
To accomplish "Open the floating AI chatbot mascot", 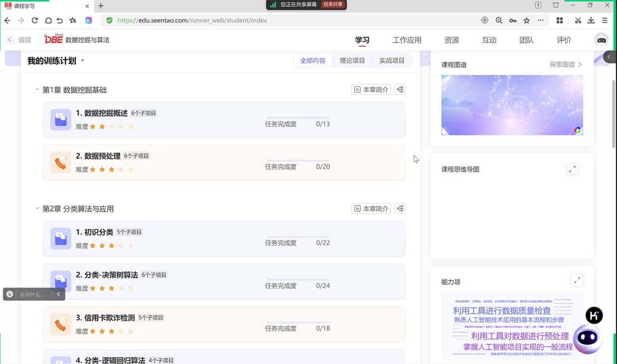I will coord(587,338).
